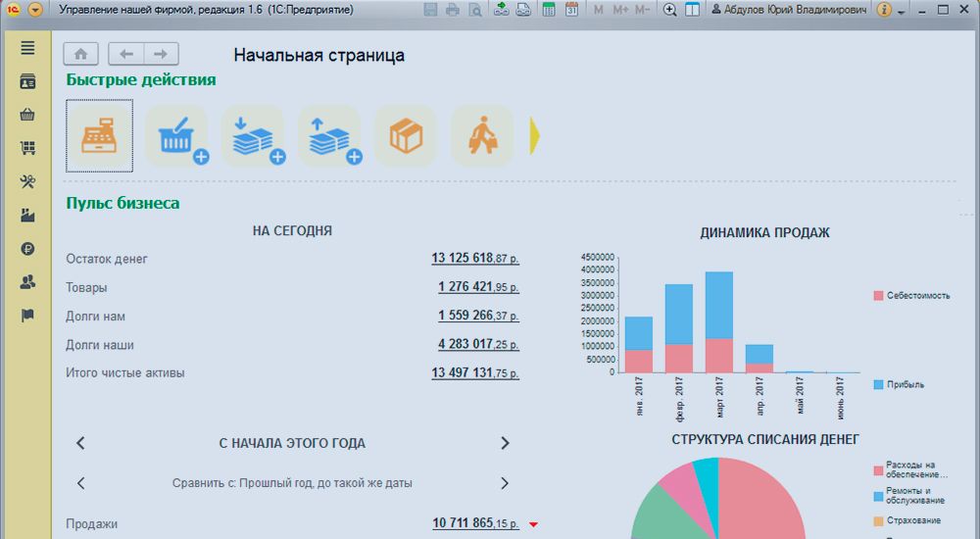Viewport: 980px width, 539px height.
Task: Click the 1C logo in title bar
Action: point(13,10)
